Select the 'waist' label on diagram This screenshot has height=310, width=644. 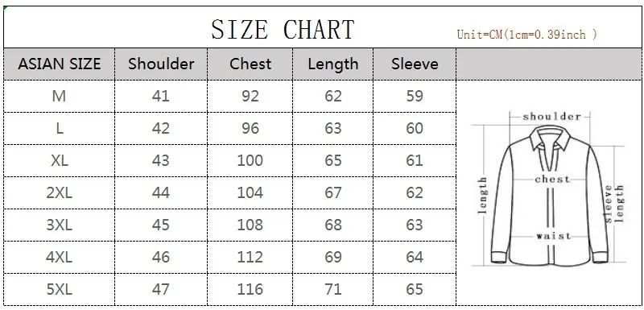click(554, 236)
